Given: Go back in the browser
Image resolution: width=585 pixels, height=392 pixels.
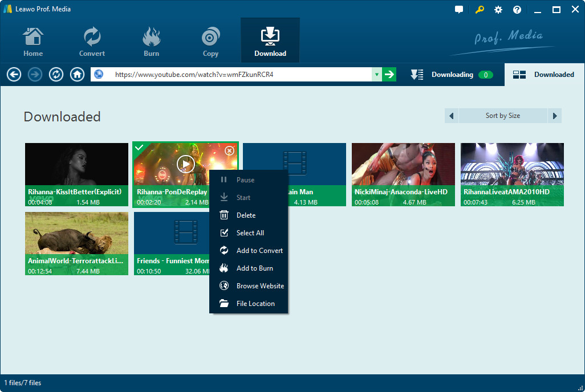Looking at the screenshot, I should [14, 75].
